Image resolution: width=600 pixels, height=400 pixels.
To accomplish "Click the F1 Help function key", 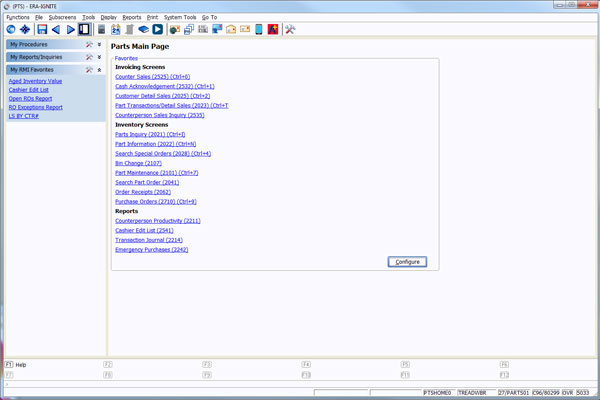I will 16,365.
